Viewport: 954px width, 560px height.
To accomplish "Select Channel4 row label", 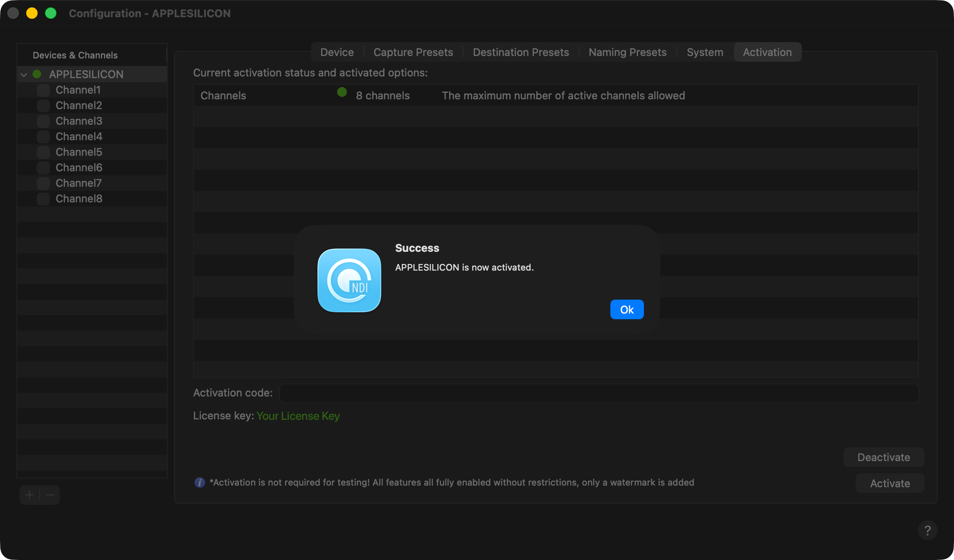I will click(x=79, y=137).
